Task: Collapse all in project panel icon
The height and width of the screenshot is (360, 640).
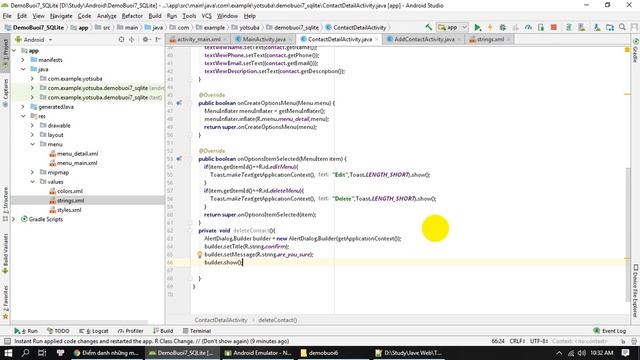Action: coord(131,40)
